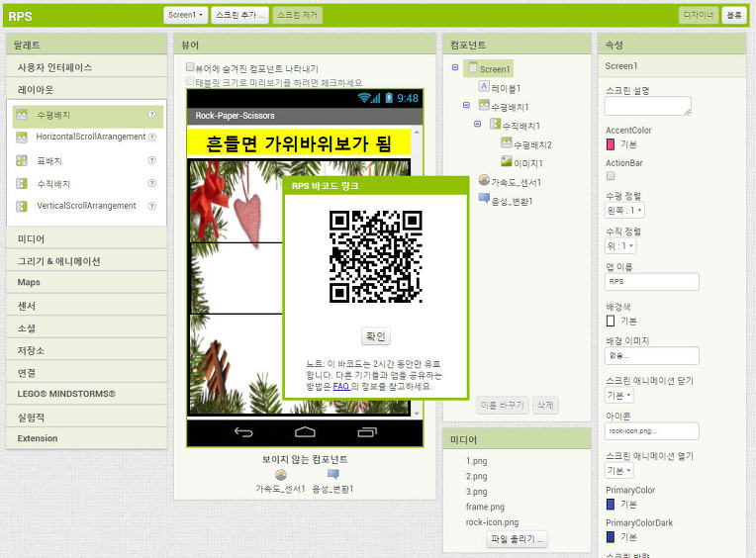Click 가속도_센서1 non-visible component icon
This screenshot has width=756, height=558.
click(x=281, y=475)
